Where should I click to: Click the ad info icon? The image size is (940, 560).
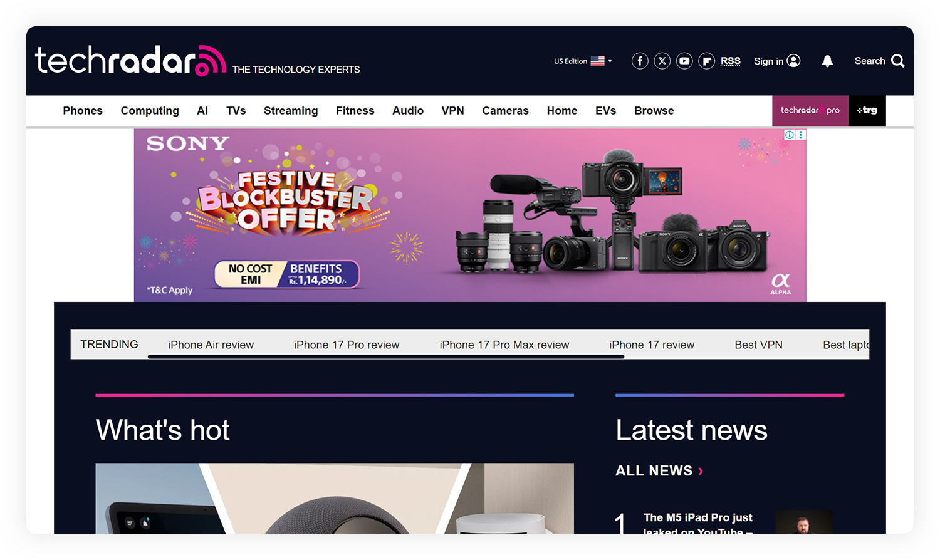pos(790,135)
